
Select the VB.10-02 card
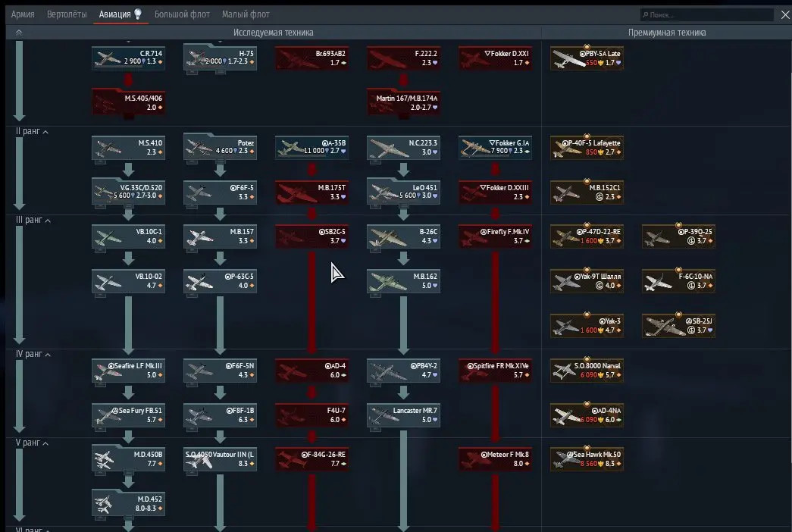[x=128, y=281]
